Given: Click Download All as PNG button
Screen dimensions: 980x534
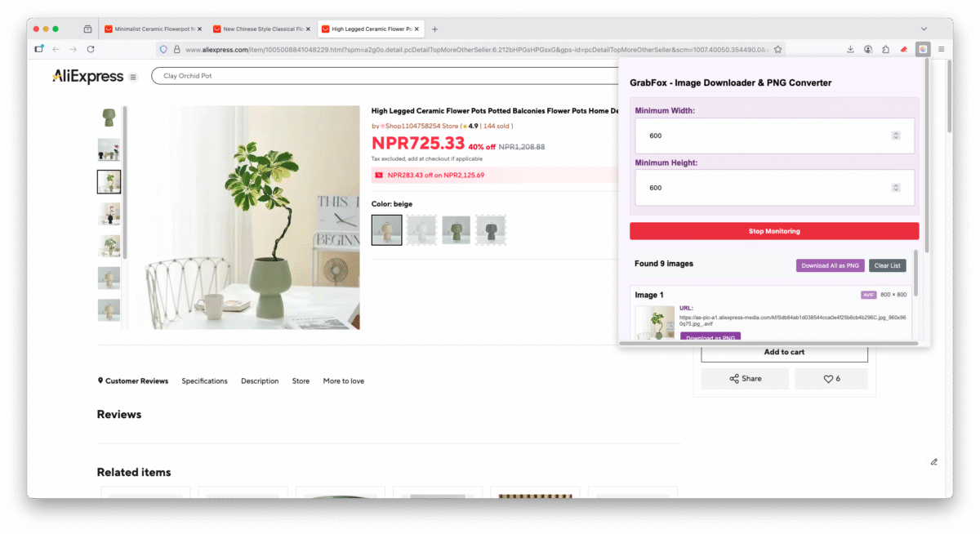Looking at the screenshot, I should click(830, 265).
